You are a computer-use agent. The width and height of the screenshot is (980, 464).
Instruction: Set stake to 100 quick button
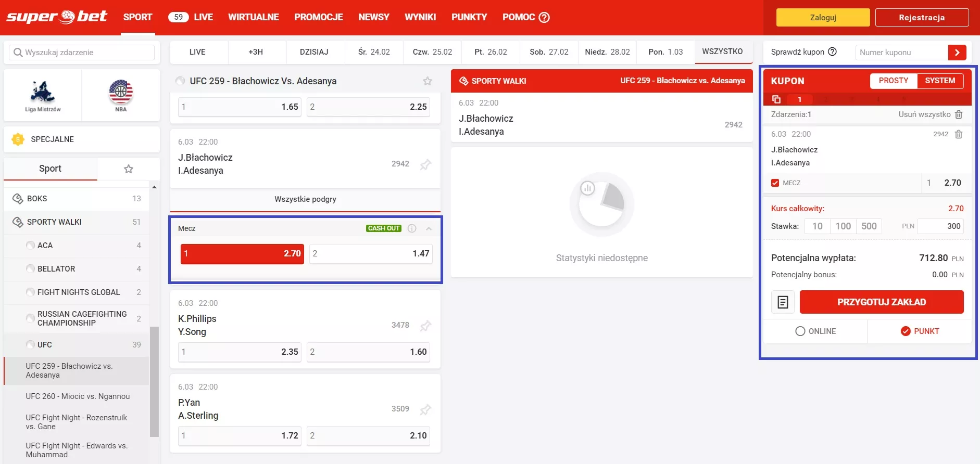[843, 226]
